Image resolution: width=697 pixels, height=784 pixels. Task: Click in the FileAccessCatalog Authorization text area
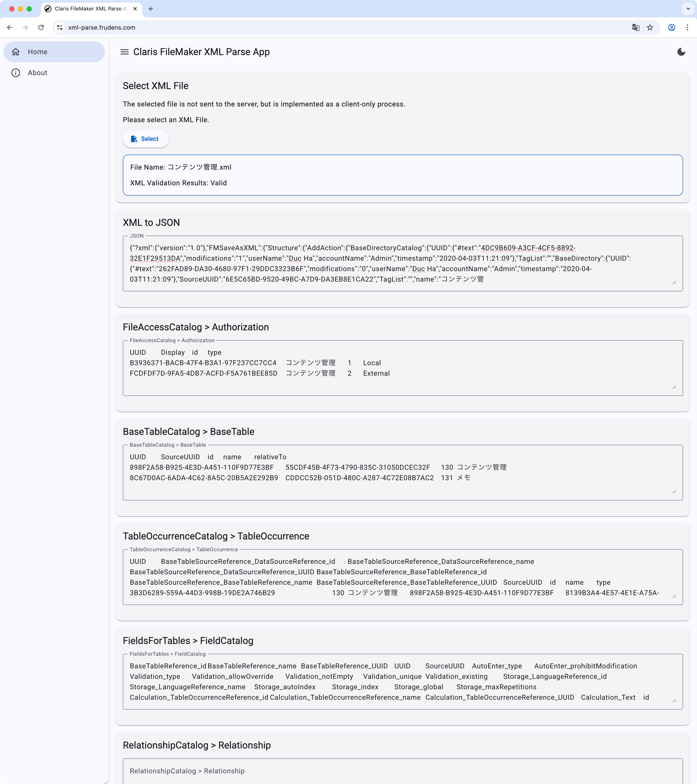[402, 368]
